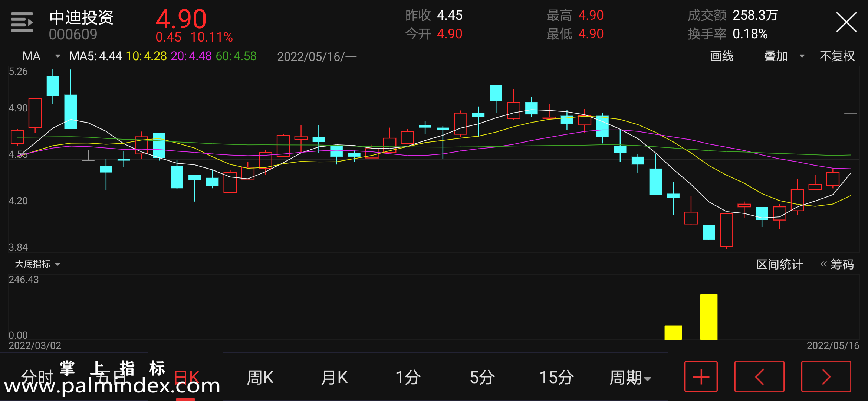
Task: Click the end date 2022/05/16 label
Action: [833, 346]
